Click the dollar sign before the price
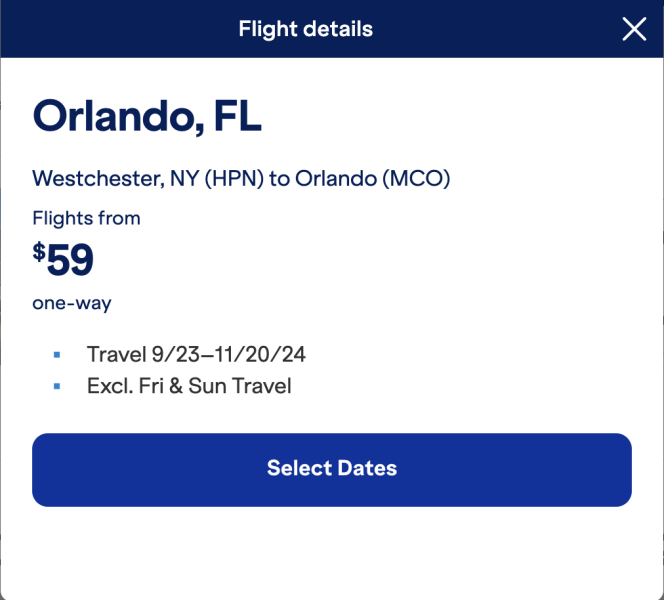Viewport: 664px width, 600px height. (39, 252)
